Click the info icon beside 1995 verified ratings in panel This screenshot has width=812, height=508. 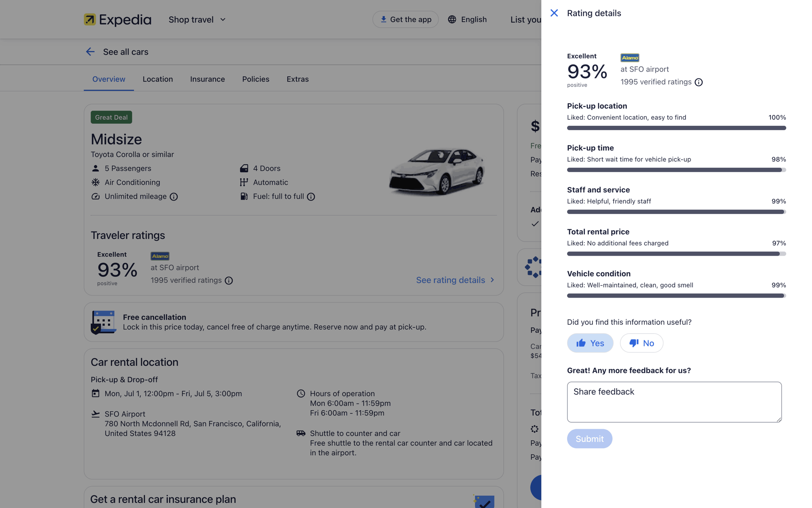[699, 82]
